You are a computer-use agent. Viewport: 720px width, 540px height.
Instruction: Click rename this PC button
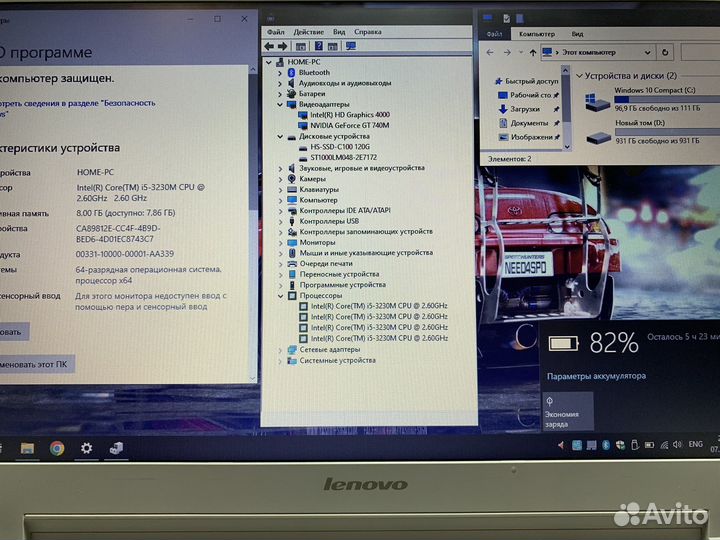tap(37, 365)
